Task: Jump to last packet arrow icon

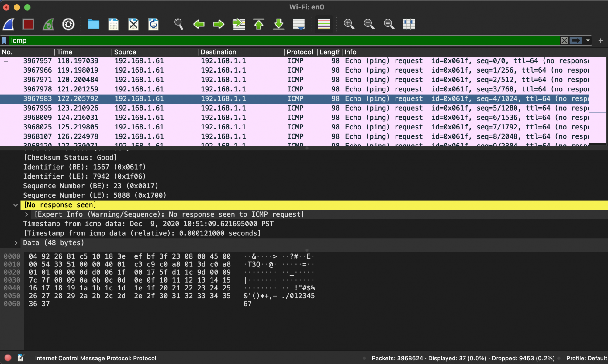Action: [278, 24]
